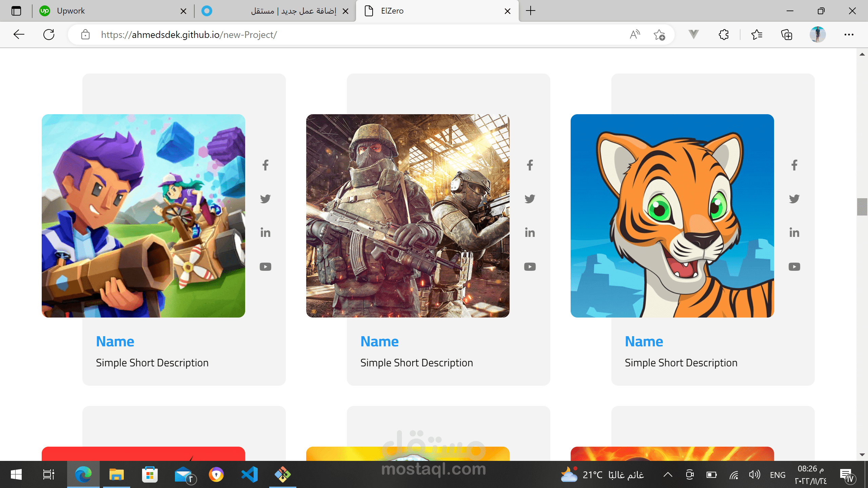Viewport: 868px width, 488px height.
Task: Open the Collections icon in the toolbar
Action: [787, 35]
